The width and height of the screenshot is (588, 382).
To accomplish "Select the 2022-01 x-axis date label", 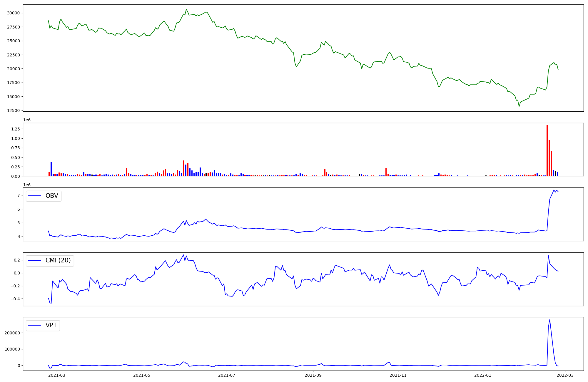I will (x=483, y=375).
